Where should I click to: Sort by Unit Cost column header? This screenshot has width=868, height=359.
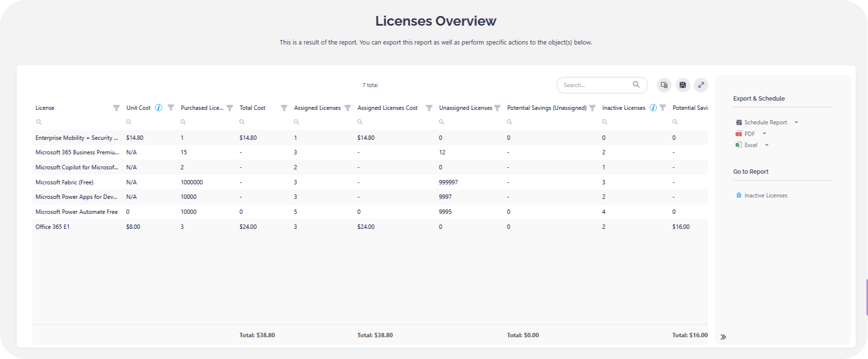point(138,108)
